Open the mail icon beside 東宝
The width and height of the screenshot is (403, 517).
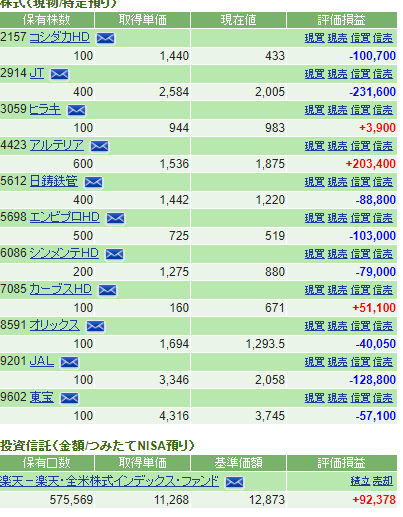[69, 398]
